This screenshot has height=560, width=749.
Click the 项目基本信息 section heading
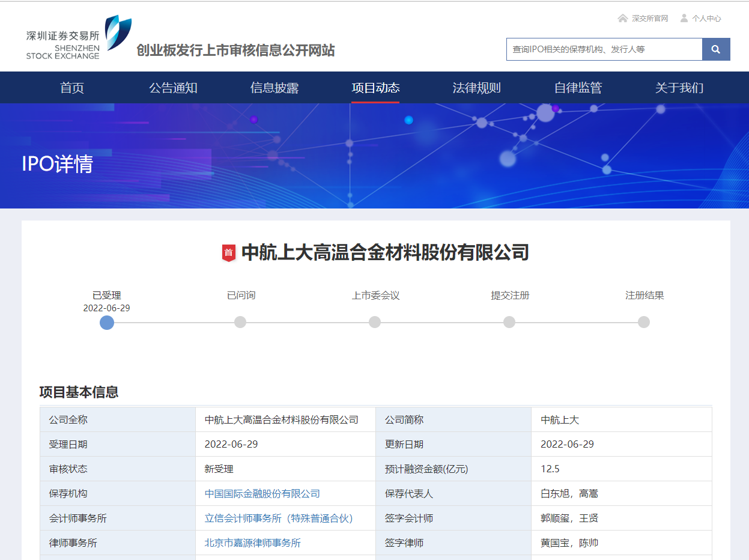coord(79,392)
